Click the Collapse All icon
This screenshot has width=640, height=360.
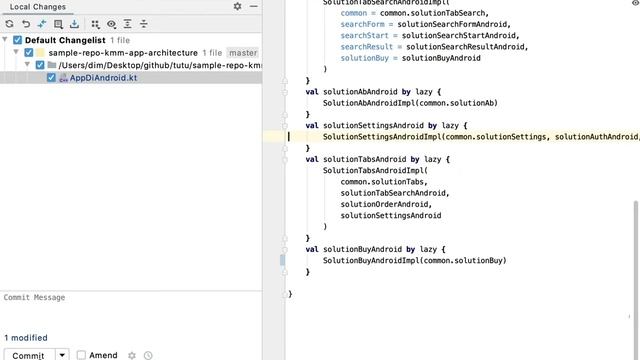pyautogui.click(x=144, y=24)
